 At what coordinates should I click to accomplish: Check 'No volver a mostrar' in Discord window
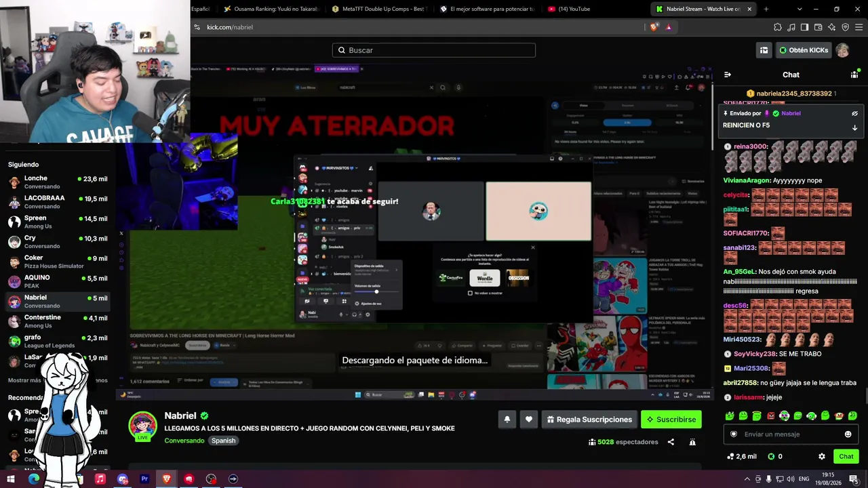coord(470,293)
